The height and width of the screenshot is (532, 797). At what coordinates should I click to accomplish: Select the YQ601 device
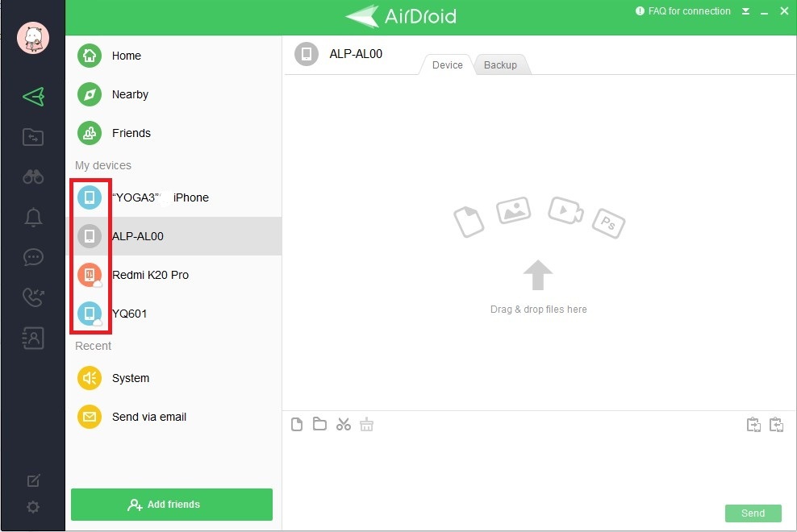click(x=130, y=314)
